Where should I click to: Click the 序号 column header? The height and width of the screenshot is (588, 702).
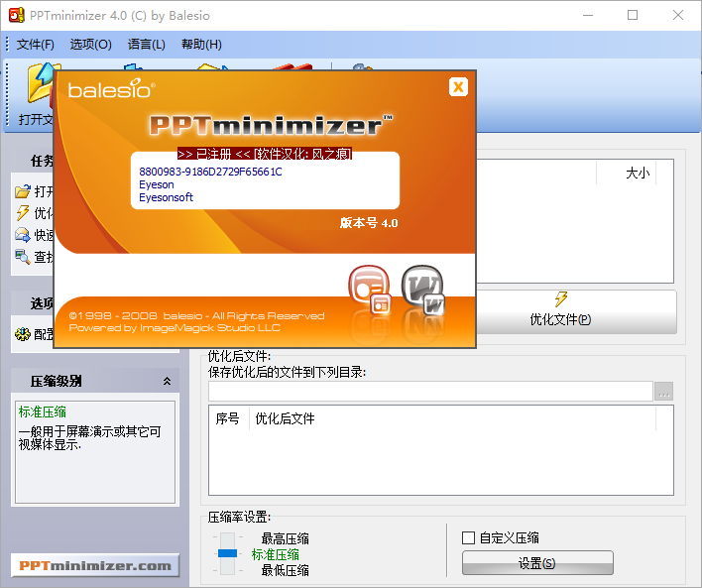pyautogui.click(x=227, y=418)
